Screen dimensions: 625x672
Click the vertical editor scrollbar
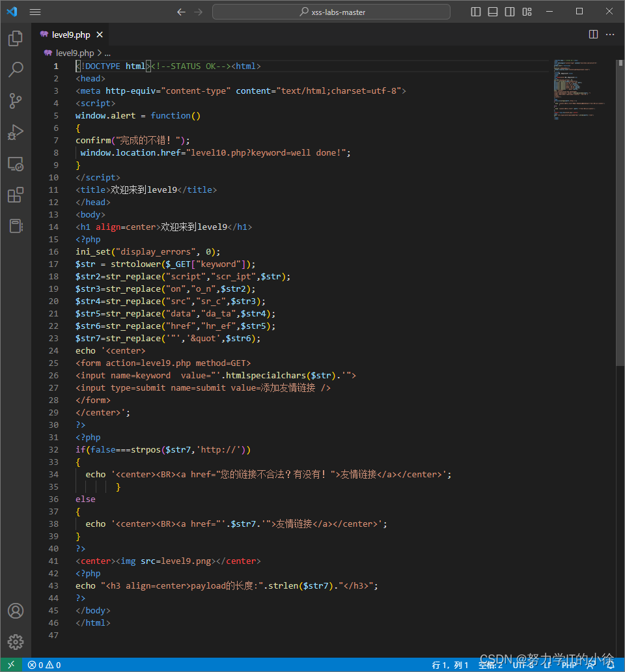point(620,214)
